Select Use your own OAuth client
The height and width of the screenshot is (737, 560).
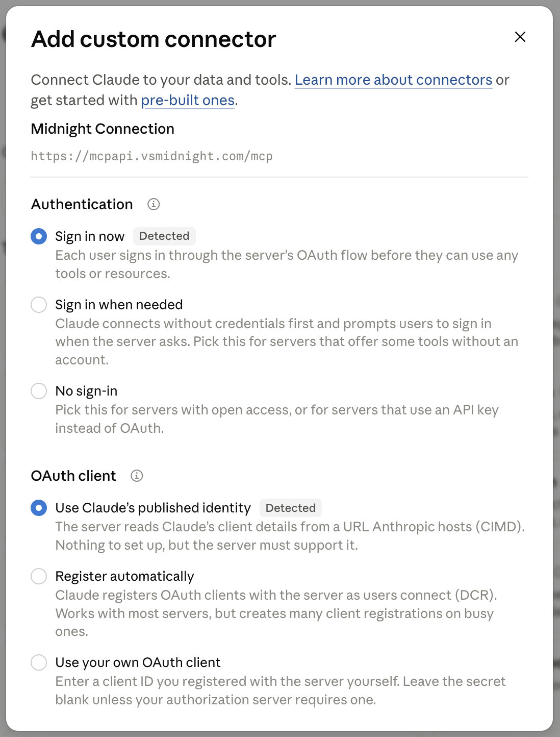tap(39, 662)
